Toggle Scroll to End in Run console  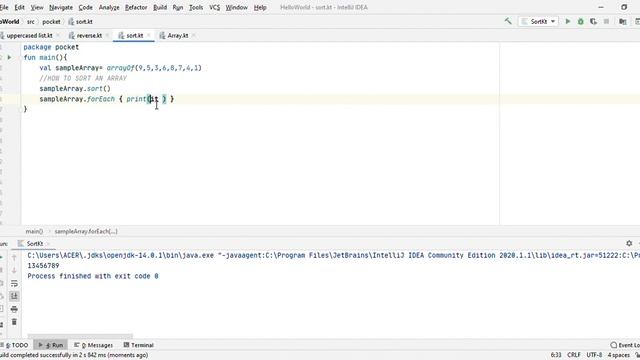point(14,296)
